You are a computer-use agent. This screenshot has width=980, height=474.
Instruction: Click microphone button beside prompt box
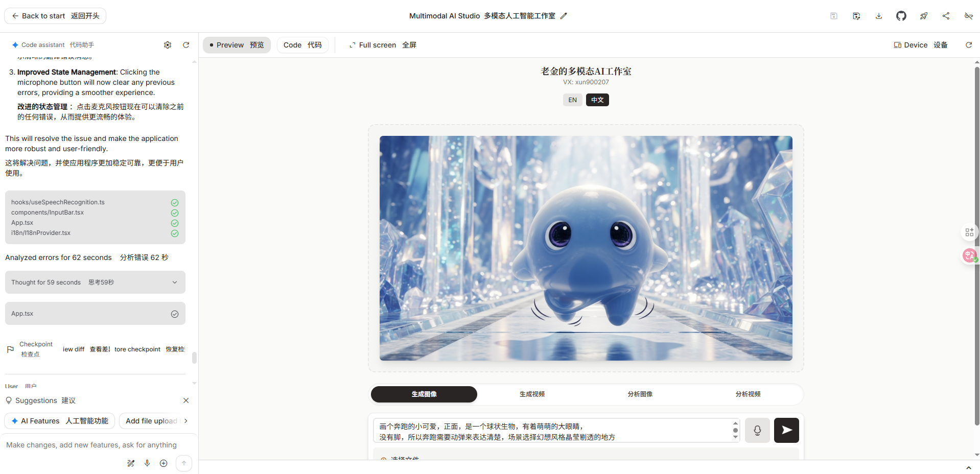pyautogui.click(x=757, y=430)
